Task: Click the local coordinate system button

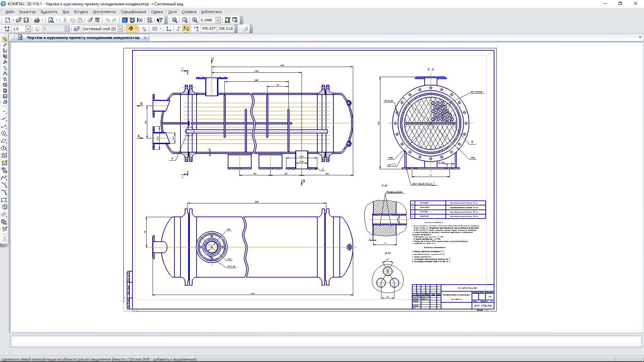Action: [169, 29]
